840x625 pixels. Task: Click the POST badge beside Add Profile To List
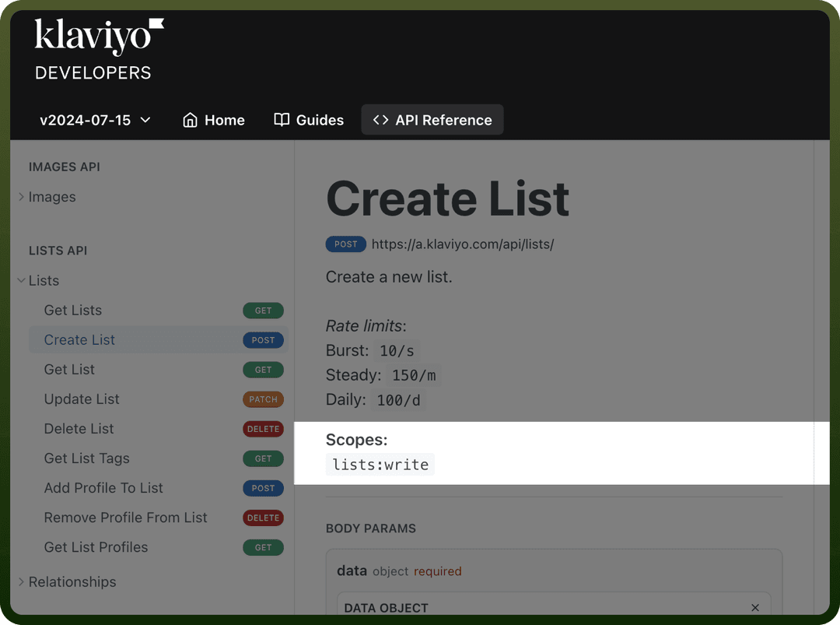point(263,488)
